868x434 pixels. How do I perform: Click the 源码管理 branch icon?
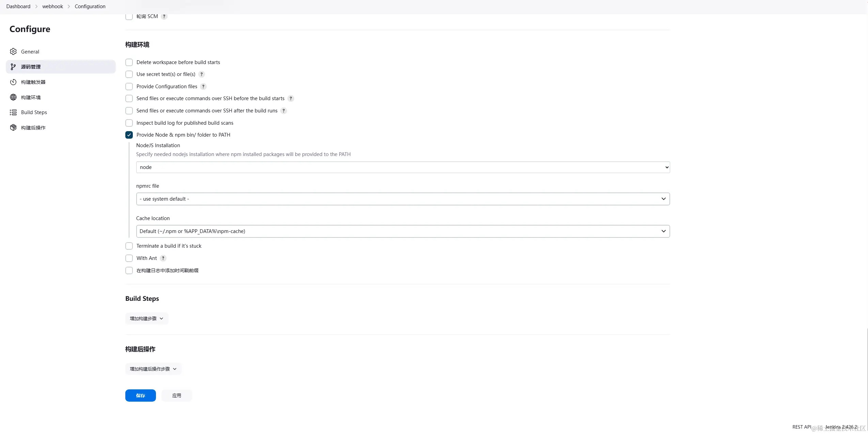(13, 67)
